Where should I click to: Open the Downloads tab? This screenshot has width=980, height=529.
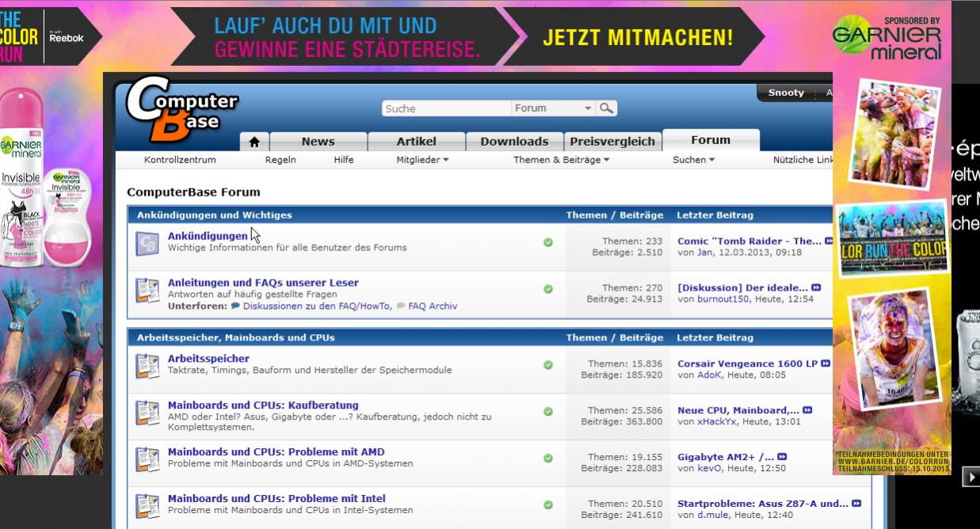(514, 142)
